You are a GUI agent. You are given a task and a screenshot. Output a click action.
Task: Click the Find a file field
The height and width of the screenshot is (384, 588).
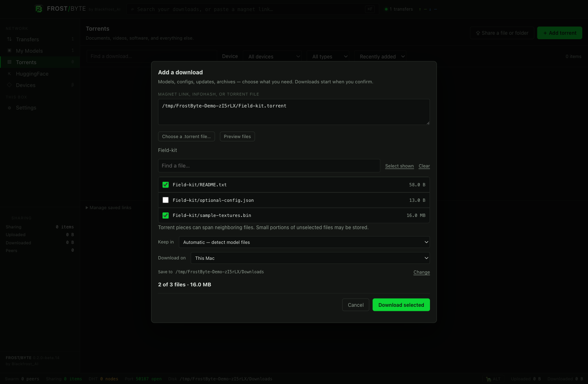(269, 166)
